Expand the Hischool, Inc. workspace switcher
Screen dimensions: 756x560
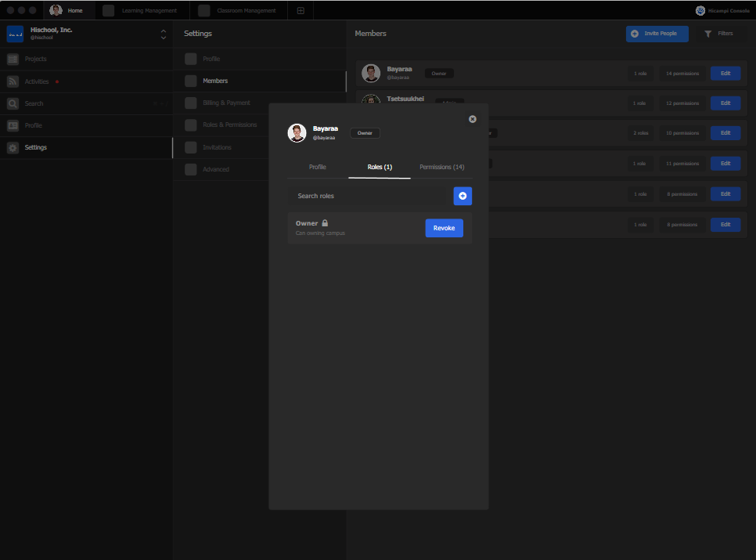[x=163, y=34]
